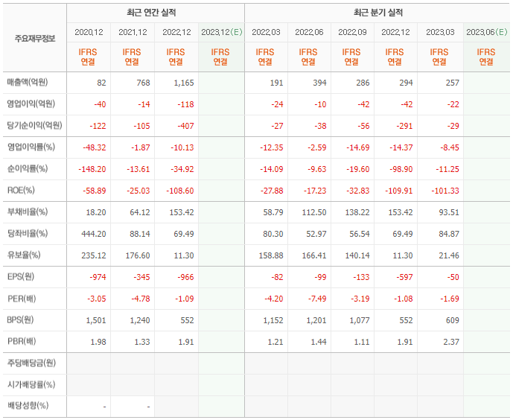
Task: Click the quick ratio value 52.97
Action: coord(316,234)
